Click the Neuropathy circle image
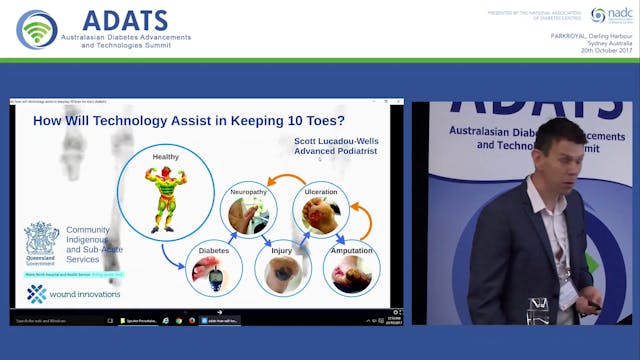Viewport: 640px width, 360px height. point(249,210)
